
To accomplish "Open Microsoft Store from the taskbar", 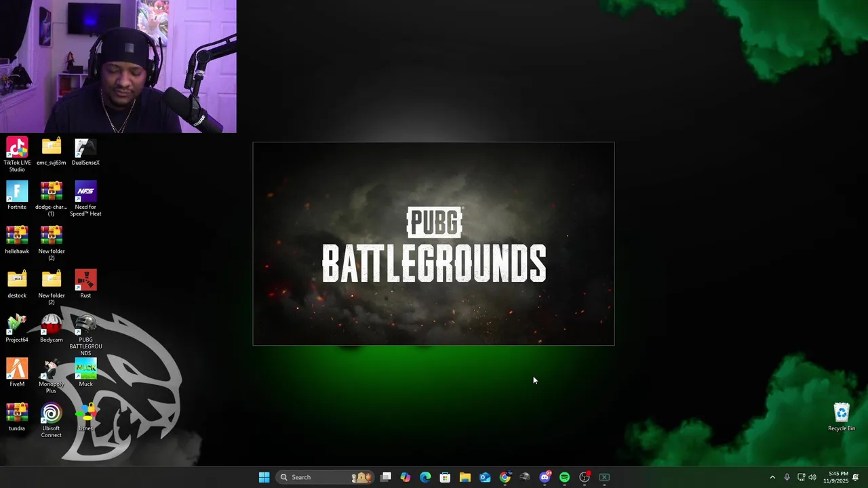I will [x=445, y=477].
